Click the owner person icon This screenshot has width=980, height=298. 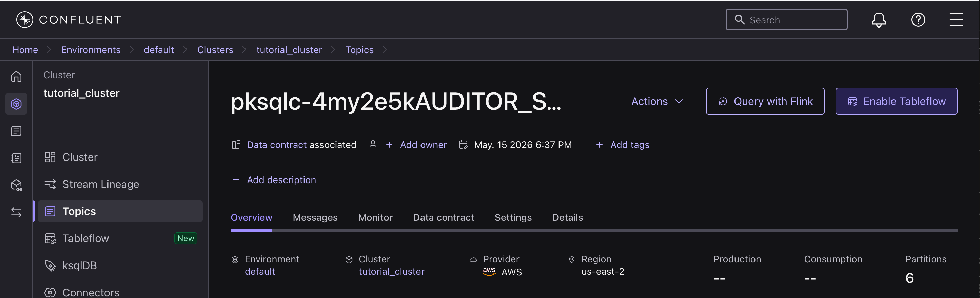373,145
